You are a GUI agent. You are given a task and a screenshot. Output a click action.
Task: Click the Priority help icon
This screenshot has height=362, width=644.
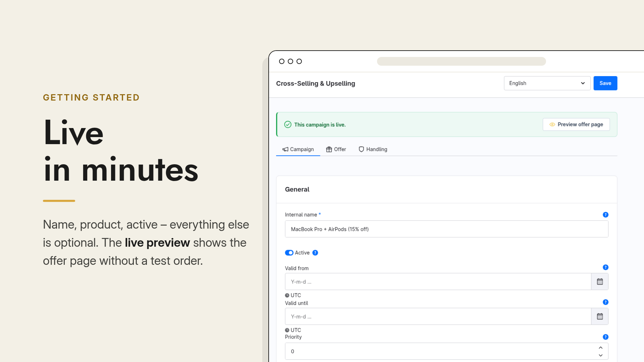605,337
